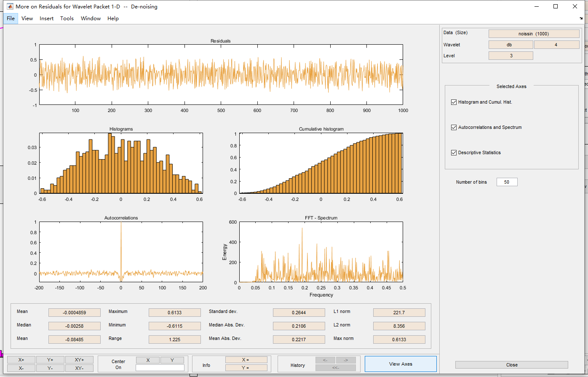This screenshot has height=377, width=588.
Task: Click the first Mean value -0.0004859
Action: click(75, 313)
